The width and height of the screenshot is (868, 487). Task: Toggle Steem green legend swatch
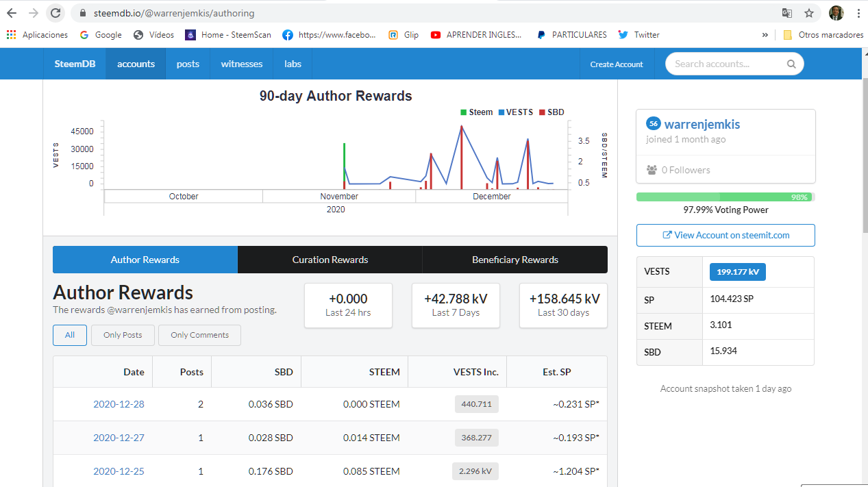click(464, 112)
